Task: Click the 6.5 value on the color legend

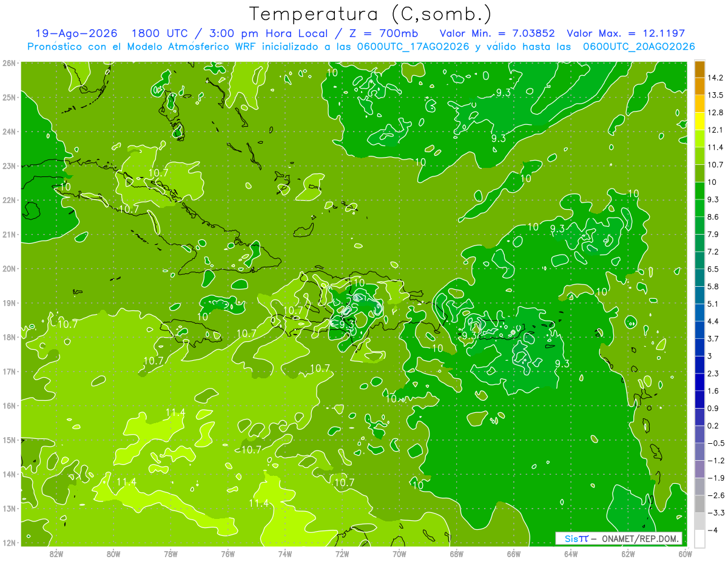Action: point(713,269)
